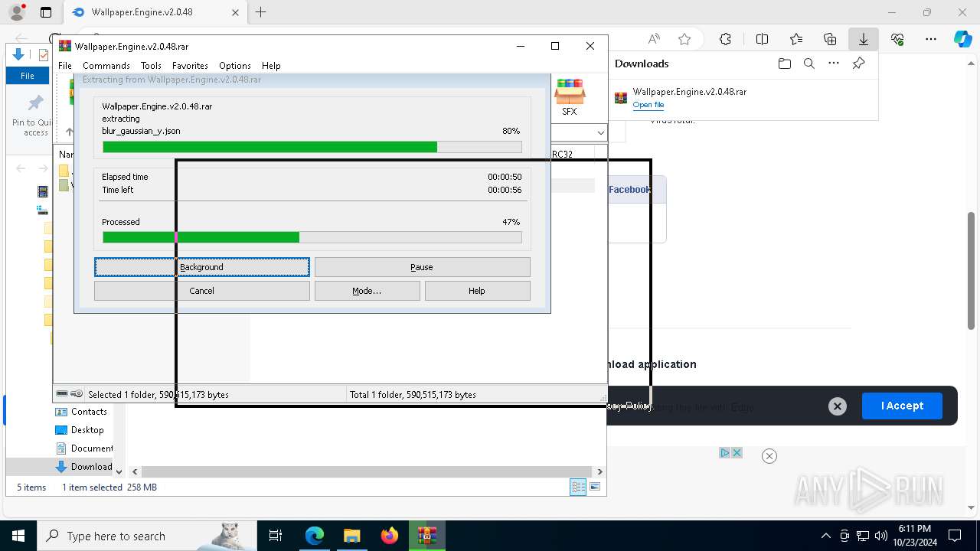Close the ad with circled X icon
The image size is (980, 551).
click(769, 456)
